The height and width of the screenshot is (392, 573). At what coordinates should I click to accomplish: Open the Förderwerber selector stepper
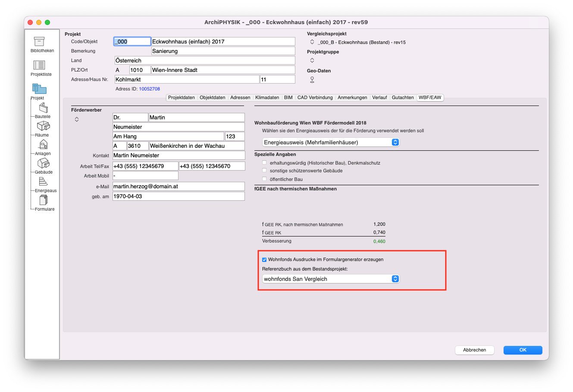click(77, 119)
